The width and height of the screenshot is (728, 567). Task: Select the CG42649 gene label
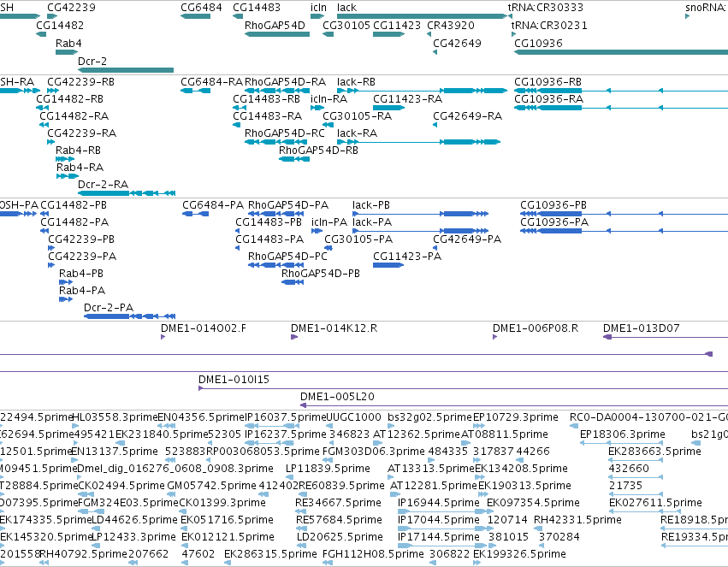tap(457, 43)
